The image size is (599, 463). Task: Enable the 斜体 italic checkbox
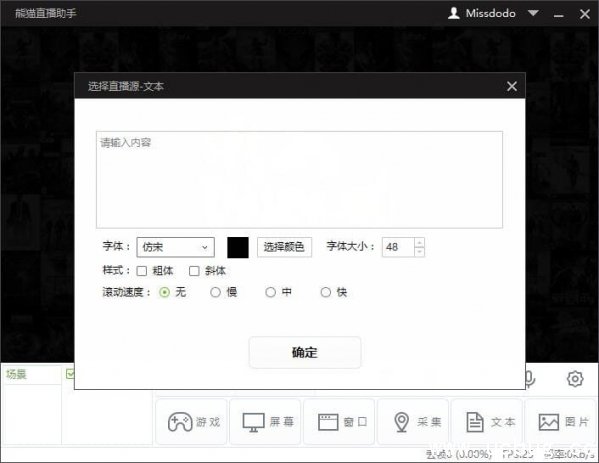click(x=194, y=271)
